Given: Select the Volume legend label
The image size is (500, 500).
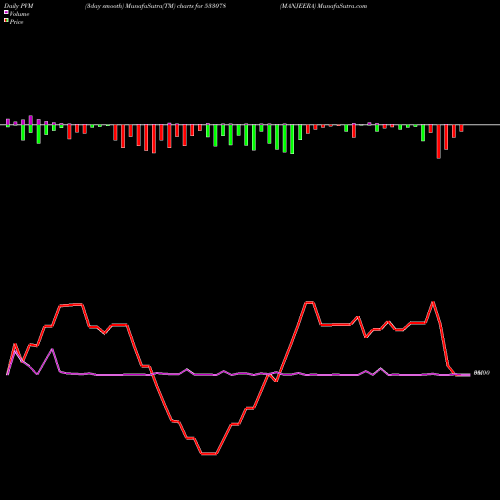Looking at the screenshot, I should 19,14.
